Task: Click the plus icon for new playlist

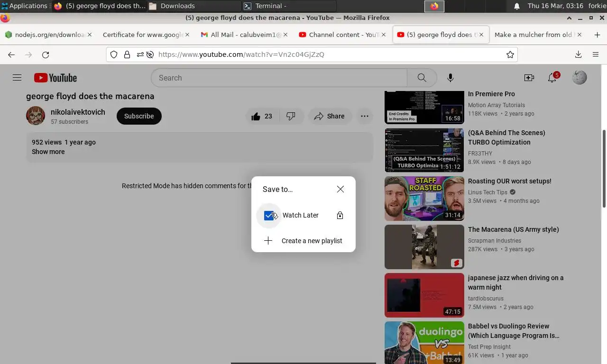Action: point(268,241)
